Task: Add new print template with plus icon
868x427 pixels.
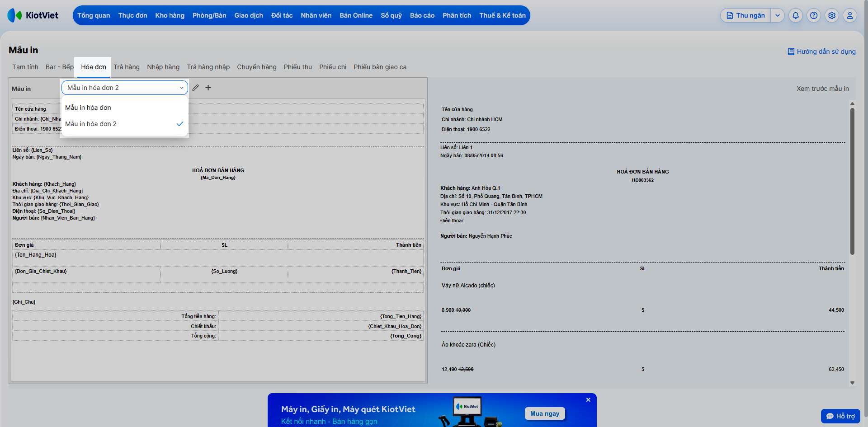Action: click(x=208, y=88)
